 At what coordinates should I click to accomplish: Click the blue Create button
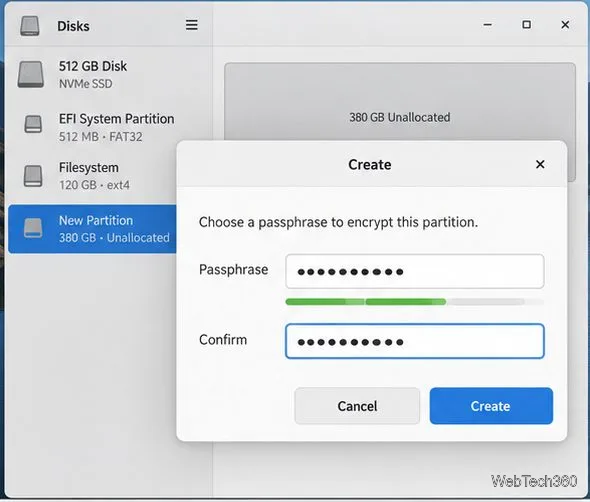click(491, 406)
